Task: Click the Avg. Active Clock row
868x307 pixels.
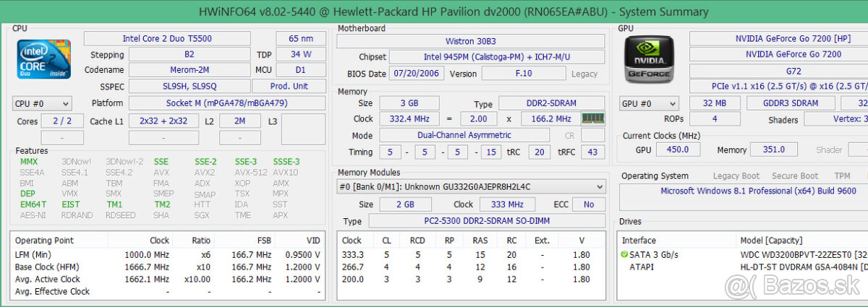Action: [x=167, y=280]
